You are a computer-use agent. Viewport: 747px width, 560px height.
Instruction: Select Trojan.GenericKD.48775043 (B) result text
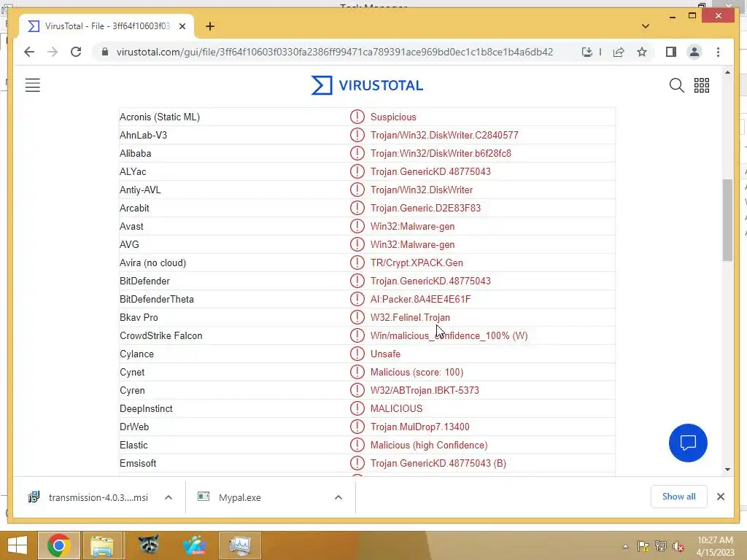tap(438, 463)
